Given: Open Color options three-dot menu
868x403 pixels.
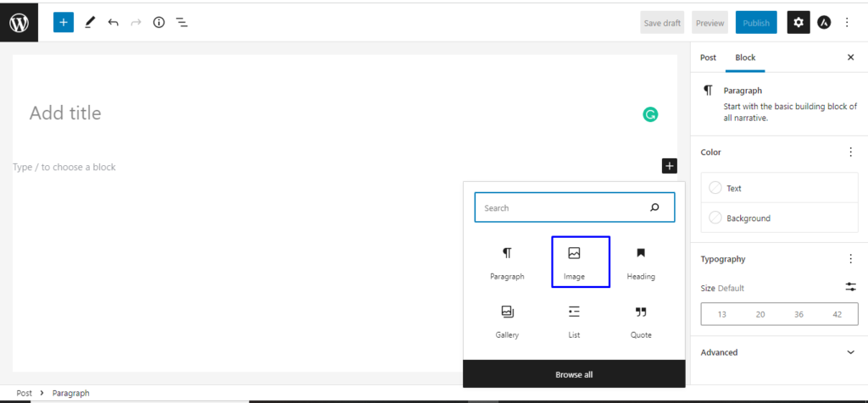Looking at the screenshot, I should click(850, 152).
